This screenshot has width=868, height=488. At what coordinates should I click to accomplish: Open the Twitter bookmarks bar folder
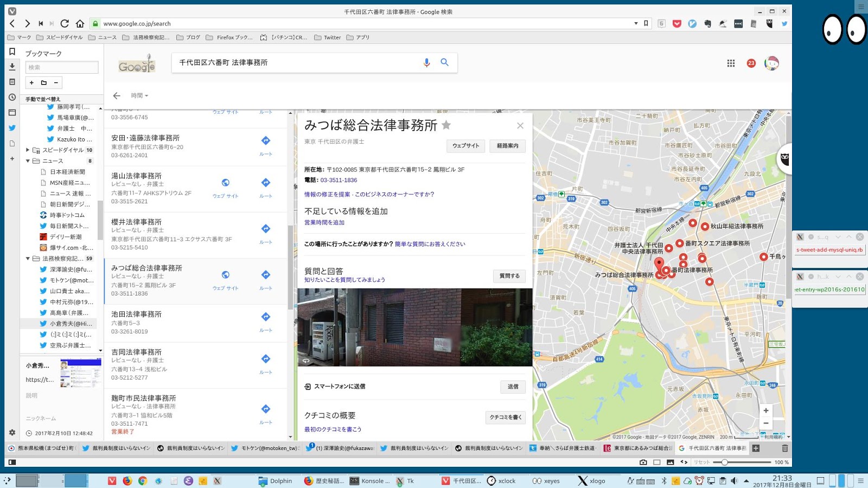tap(327, 37)
